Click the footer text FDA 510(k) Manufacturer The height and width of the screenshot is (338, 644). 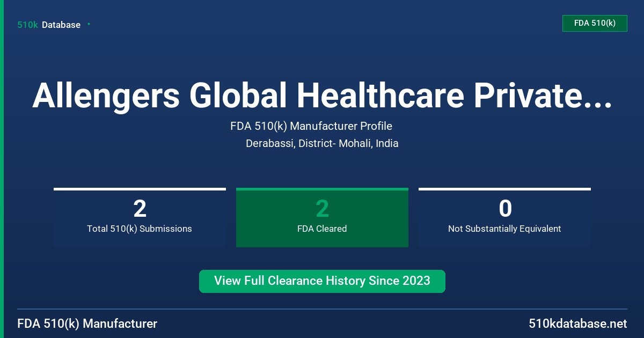point(87,324)
